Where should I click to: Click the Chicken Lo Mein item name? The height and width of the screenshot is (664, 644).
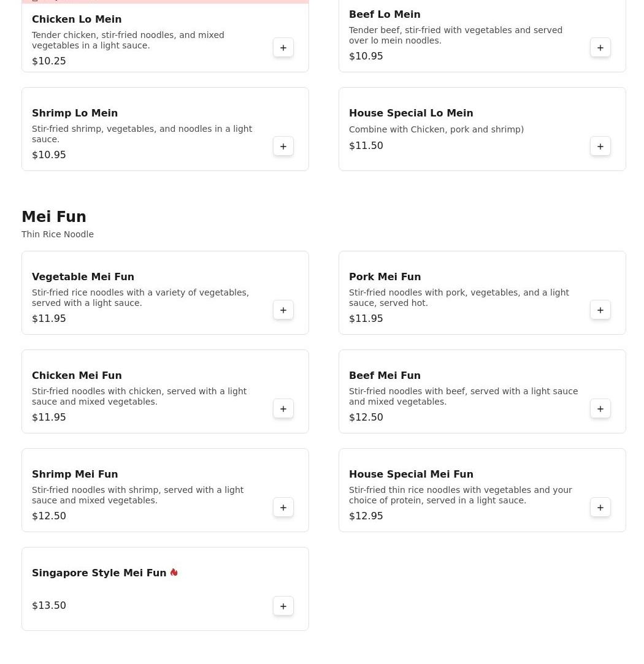77,20
